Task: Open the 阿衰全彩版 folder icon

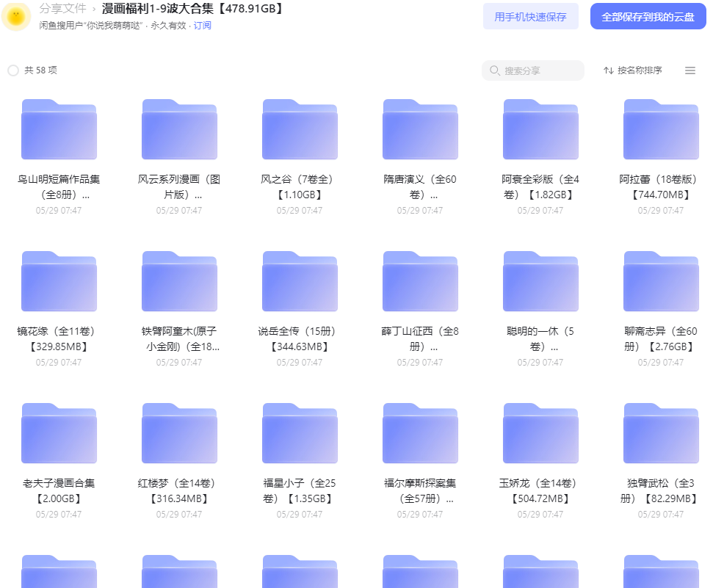Action: click(x=540, y=129)
